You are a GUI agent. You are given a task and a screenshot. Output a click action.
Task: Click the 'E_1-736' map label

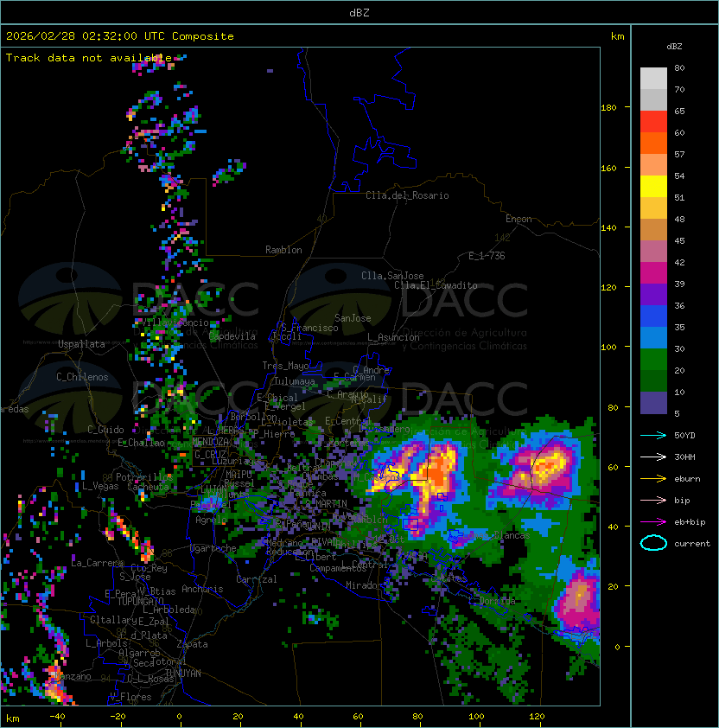487,256
